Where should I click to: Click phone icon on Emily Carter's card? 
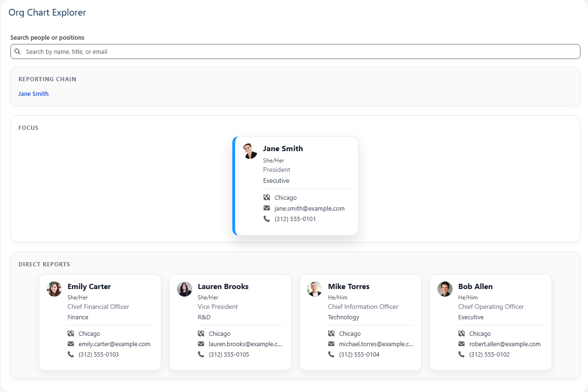click(71, 354)
